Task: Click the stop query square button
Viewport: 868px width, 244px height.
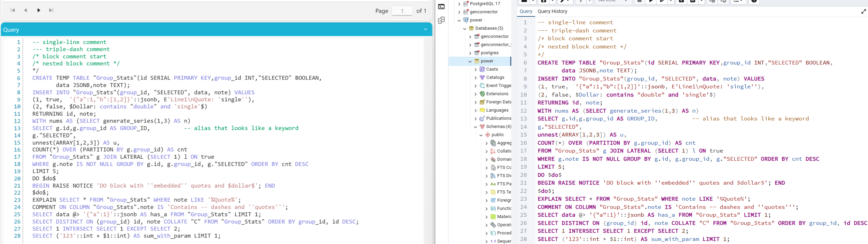Action: click(639, 2)
